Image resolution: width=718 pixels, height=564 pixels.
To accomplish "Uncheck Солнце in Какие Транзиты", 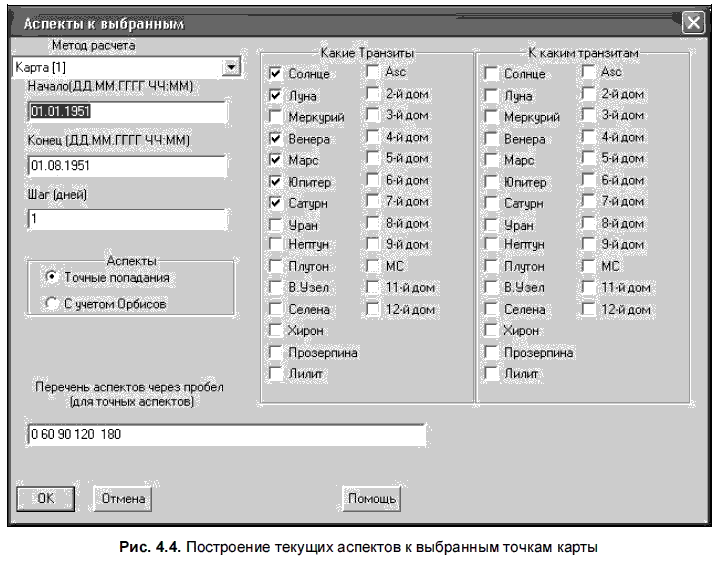I will coord(276,73).
